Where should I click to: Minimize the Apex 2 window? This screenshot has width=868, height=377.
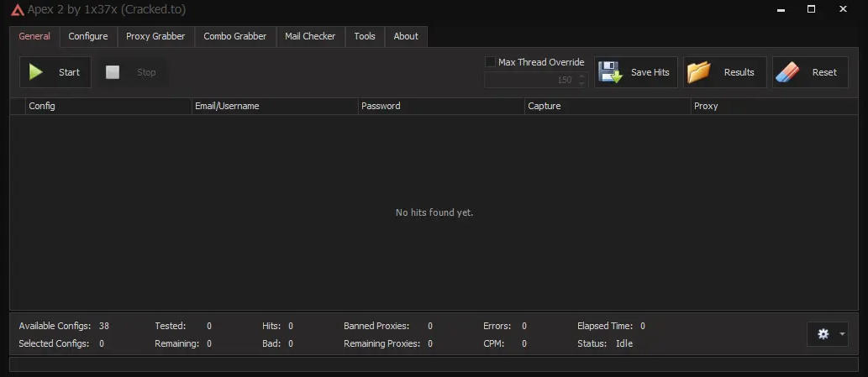pyautogui.click(x=781, y=9)
